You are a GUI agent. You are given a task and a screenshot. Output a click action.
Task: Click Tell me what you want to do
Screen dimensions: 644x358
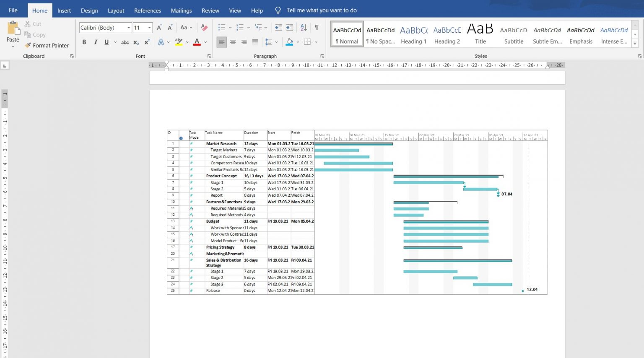[x=321, y=10]
